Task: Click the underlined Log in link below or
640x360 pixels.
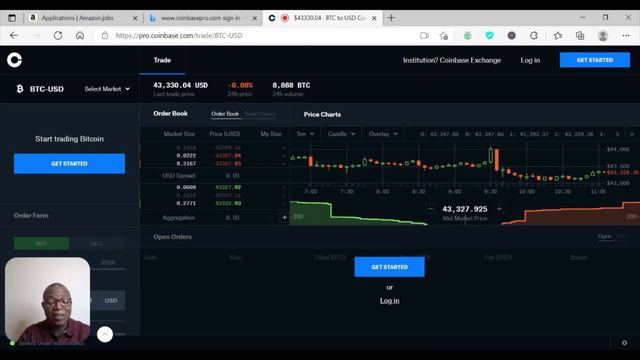Action: tap(389, 300)
